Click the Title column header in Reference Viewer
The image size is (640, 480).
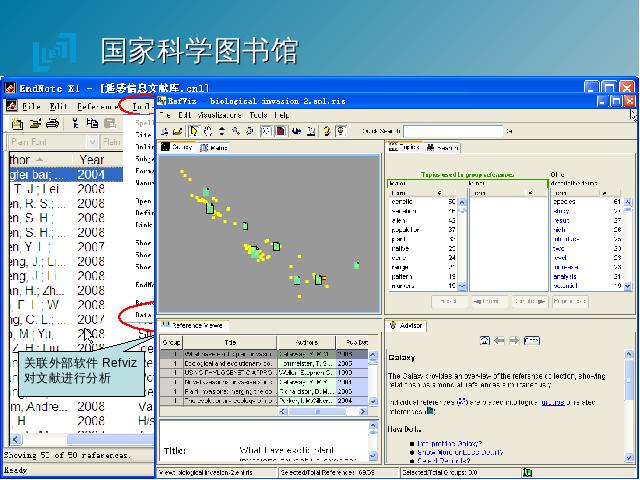230,342
